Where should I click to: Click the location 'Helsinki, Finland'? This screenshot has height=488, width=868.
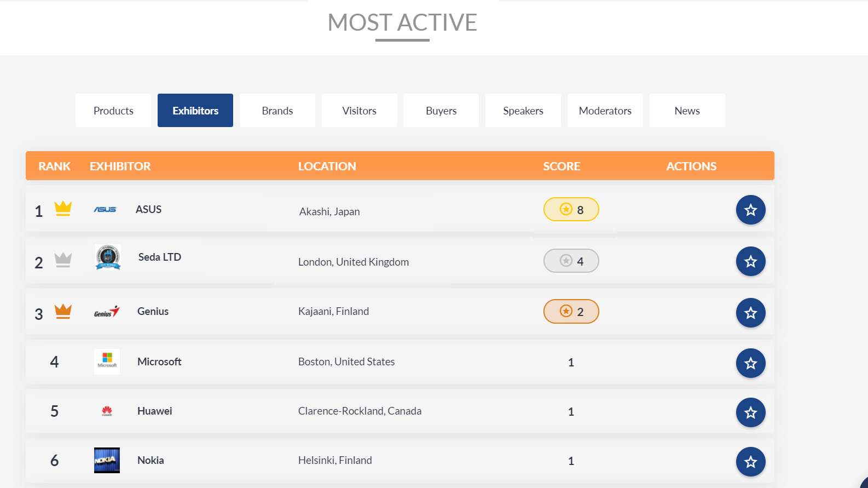(335, 460)
